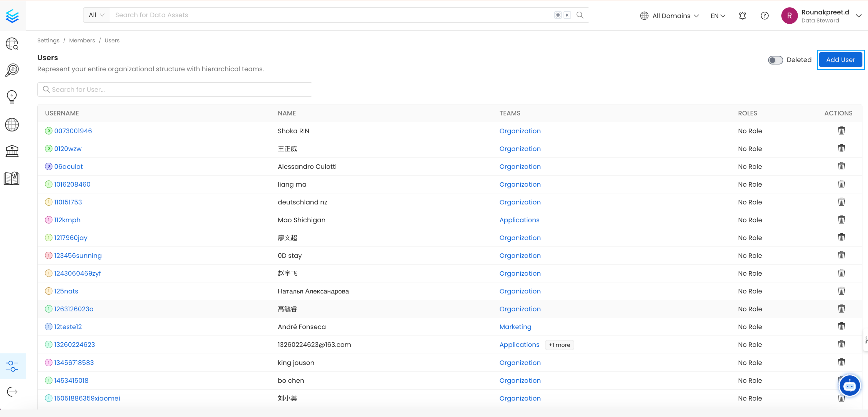Viewport: 868px width, 417px height.
Task: Select the Members breadcrumb tab
Action: [82, 40]
